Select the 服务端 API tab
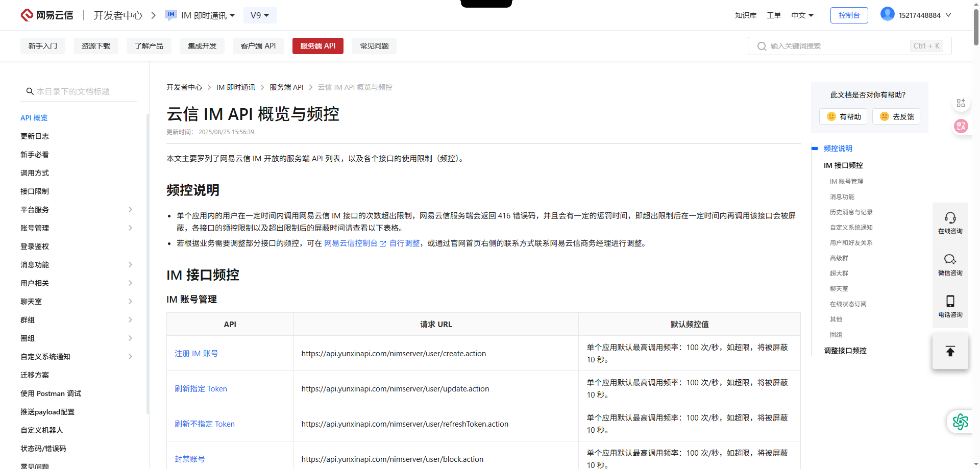 pos(318,46)
